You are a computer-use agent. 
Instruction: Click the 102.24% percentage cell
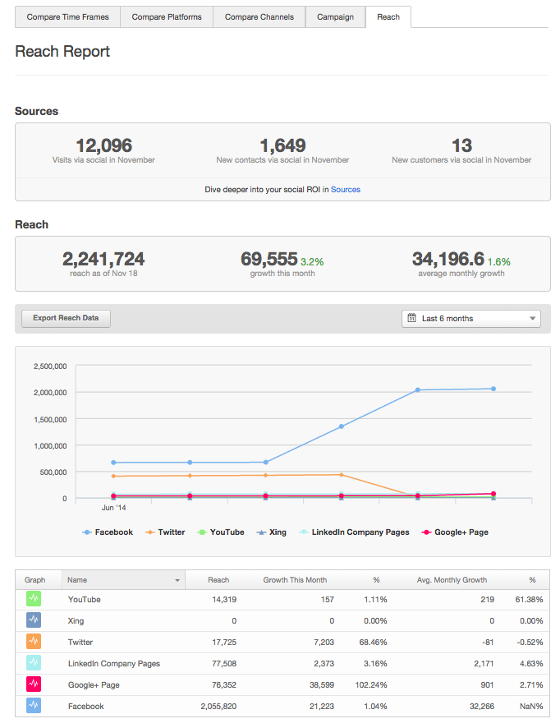(x=371, y=684)
